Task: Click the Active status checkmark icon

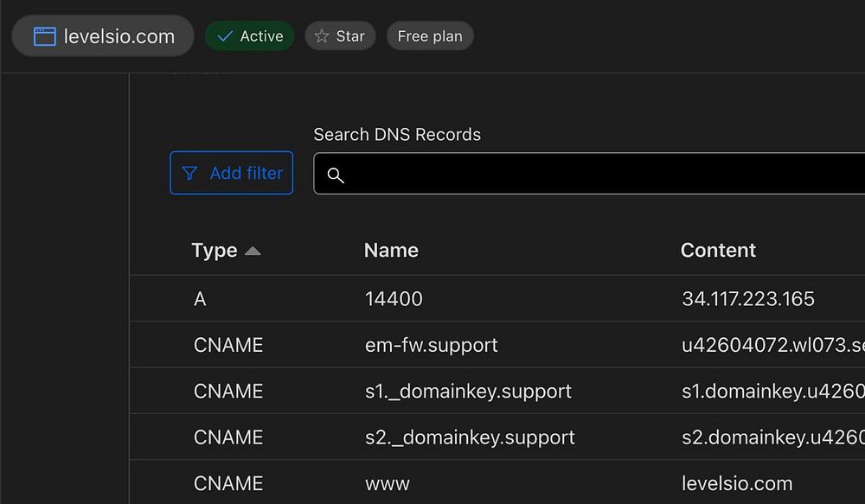Action: pyautogui.click(x=225, y=36)
